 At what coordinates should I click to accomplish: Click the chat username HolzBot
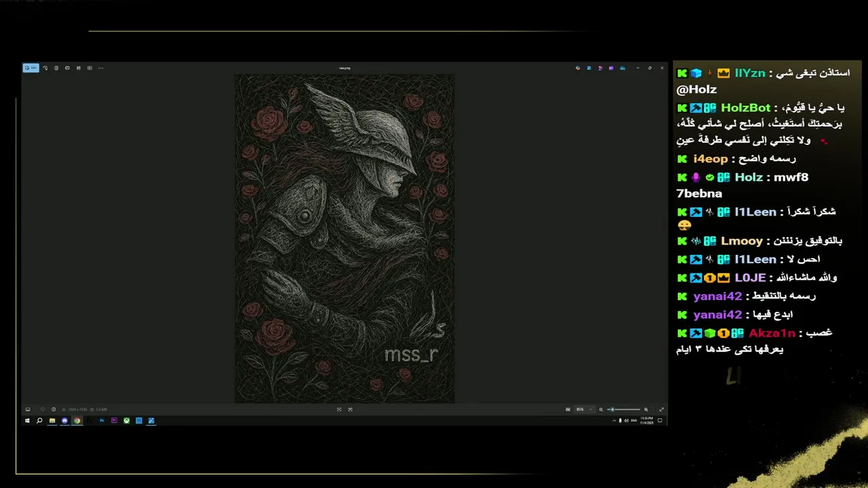tap(746, 108)
